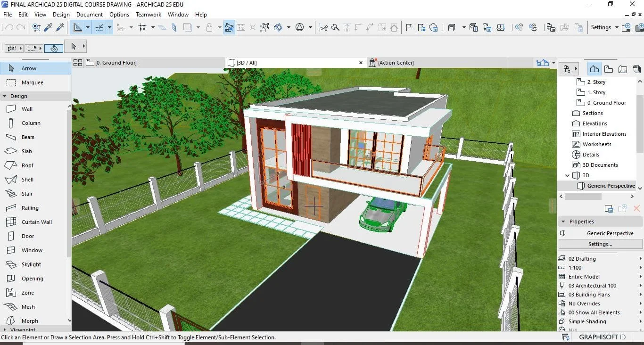Click the Redo arrow in toolbar
This screenshot has height=345, width=644.
point(21,27)
